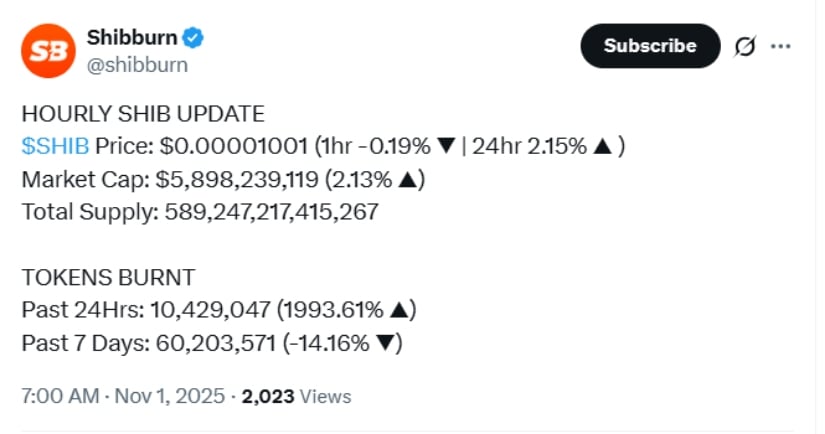The width and height of the screenshot is (825, 434).
Task: Open the Shibburn SB profile avatar
Action: point(49,52)
